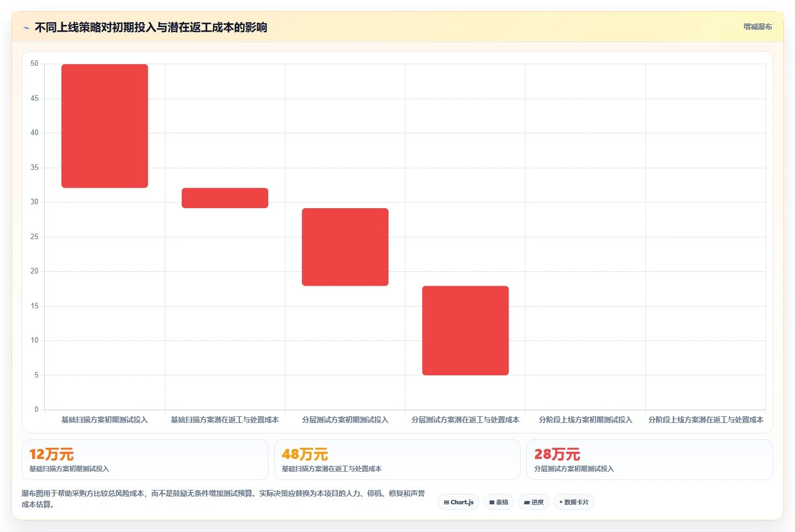The width and height of the screenshot is (795, 532).
Task: Click the y-axis value 25
Action: 34,237
